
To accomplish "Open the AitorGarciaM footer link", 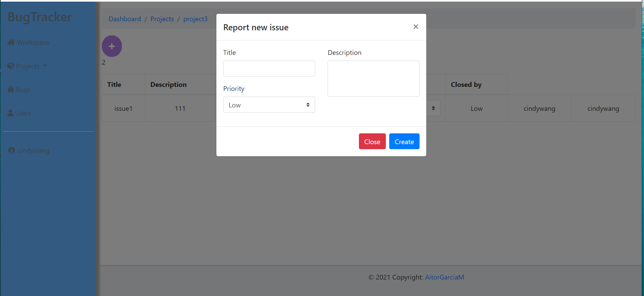I will pyautogui.click(x=444, y=277).
